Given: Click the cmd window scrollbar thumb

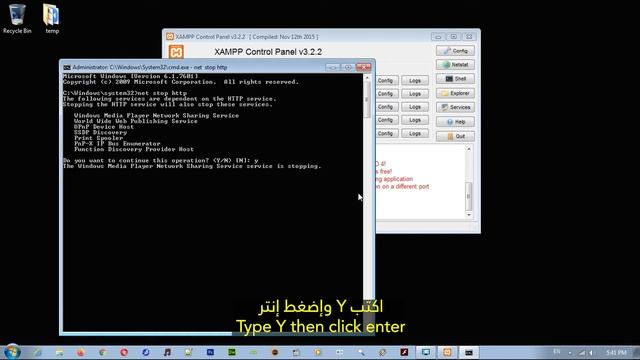Looking at the screenshot, I should (x=367, y=99).
